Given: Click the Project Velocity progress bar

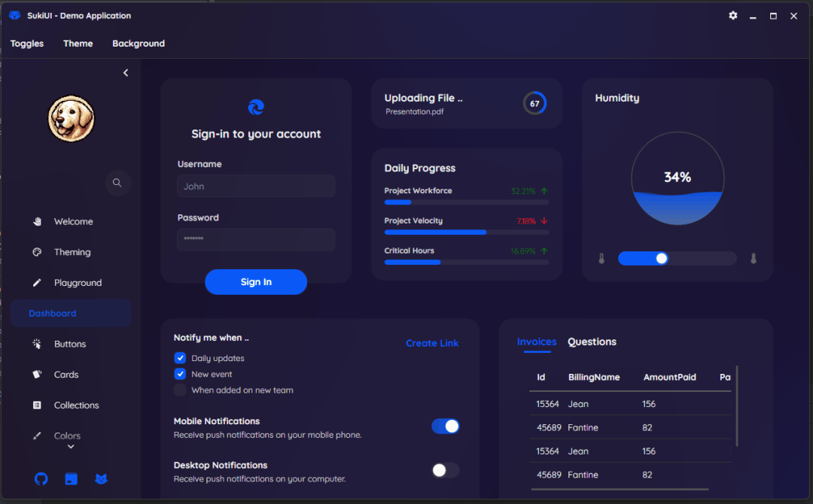Looking at the screenshot, I should click(x=467, y=232).
